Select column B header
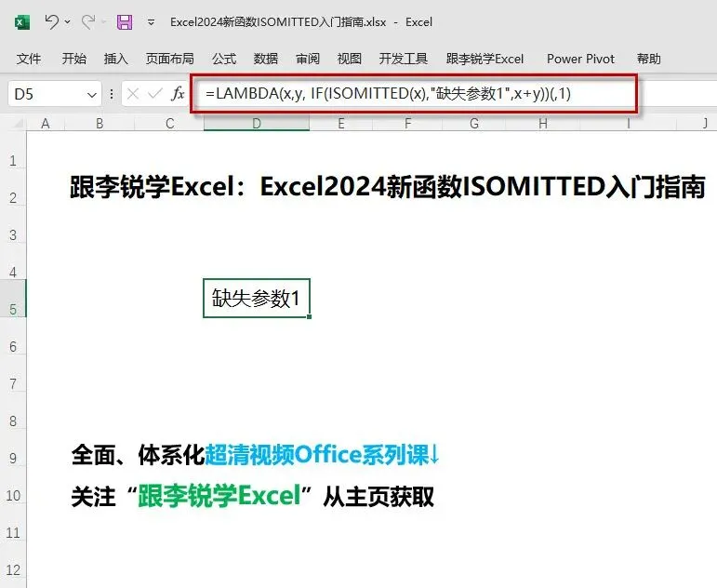Image resolution: width=717 pixels, height=588 pixels. pos(100,124)
